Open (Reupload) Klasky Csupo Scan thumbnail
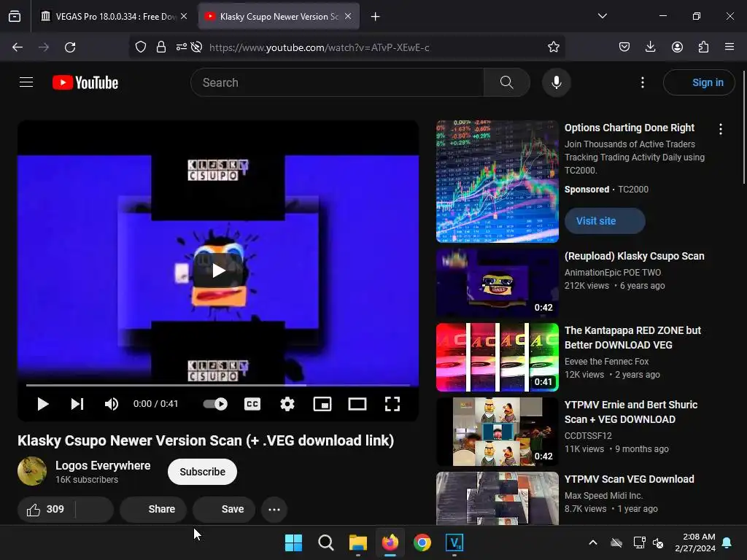The width and height of the screenshot is (747, 560). 498,282
